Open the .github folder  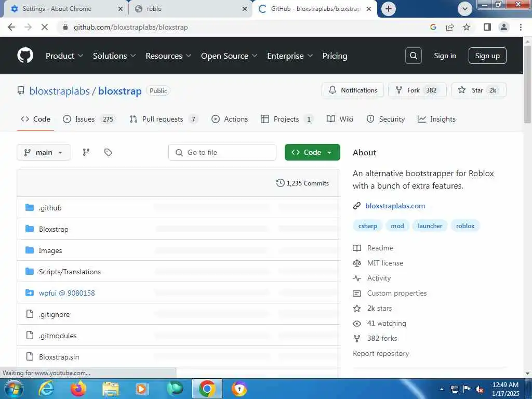[50, 208]
